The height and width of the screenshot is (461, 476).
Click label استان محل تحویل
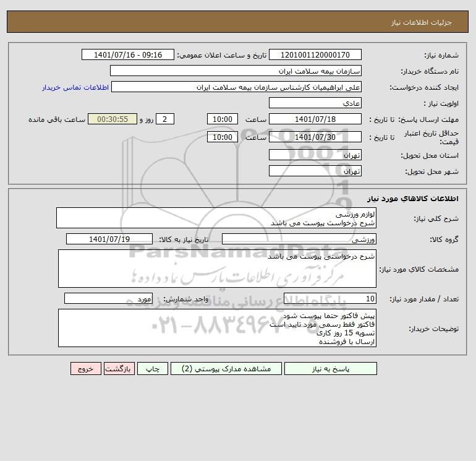coord(430,155)
